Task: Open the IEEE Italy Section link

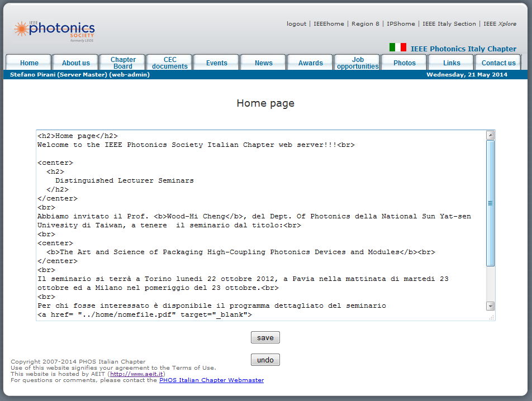Action: point(449,23)
